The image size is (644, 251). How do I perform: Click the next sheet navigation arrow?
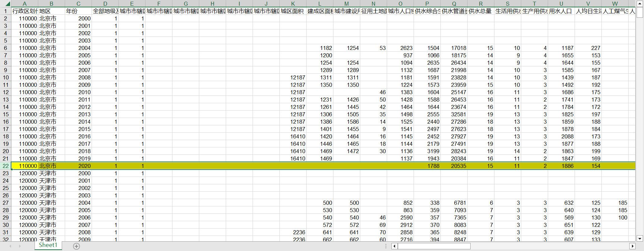click(19, 246)
